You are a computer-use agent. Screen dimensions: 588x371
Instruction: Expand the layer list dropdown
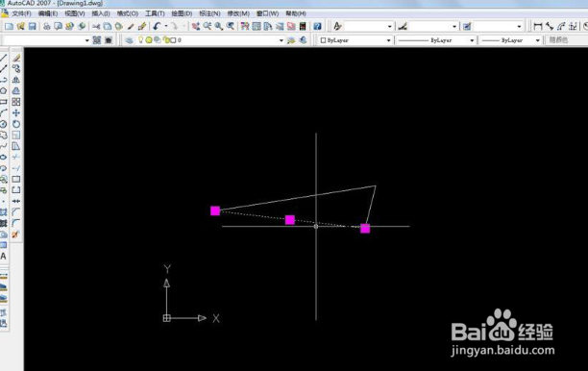[282, 40]
